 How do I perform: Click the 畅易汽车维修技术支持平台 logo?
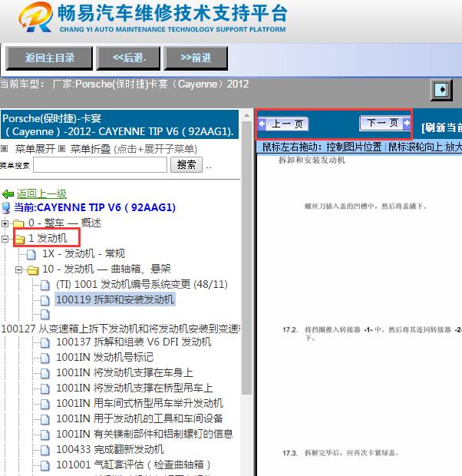pos(153,18)
